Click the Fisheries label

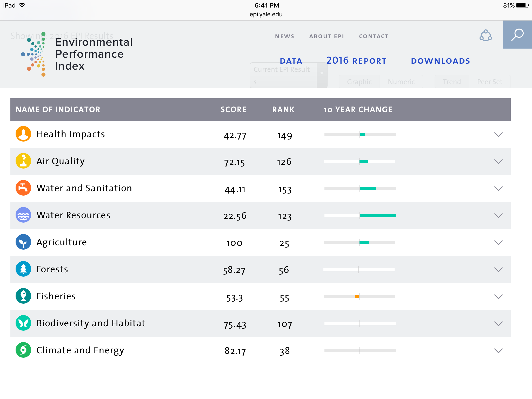pyautogui.click(x=56, y=296)
